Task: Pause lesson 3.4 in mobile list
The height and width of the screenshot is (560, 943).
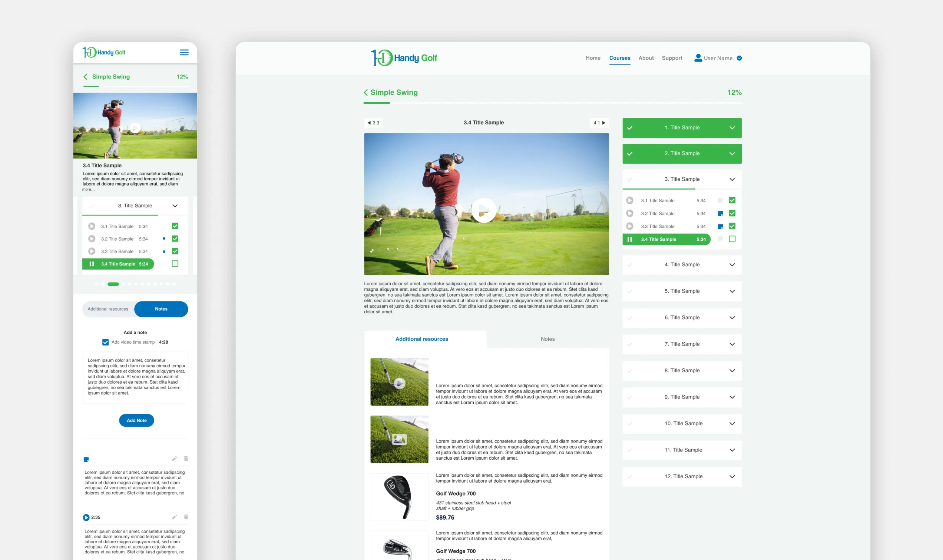Action: point(92,264)
